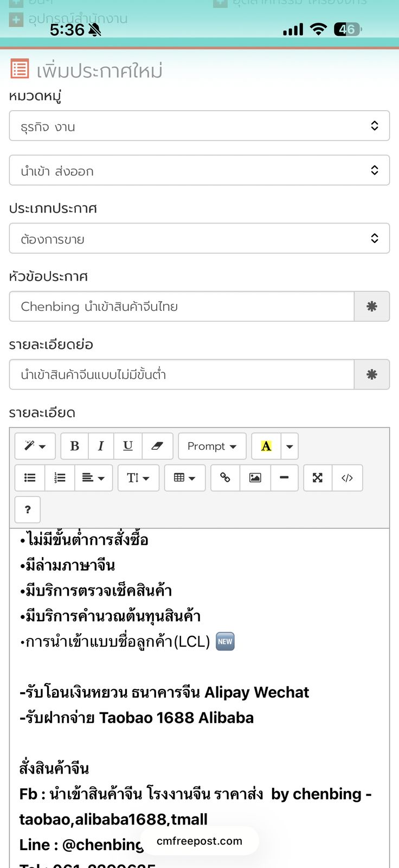Image resolution: width=399 pixels, height=868 pixels.
Task: Click the text สั่งสินค้าจีน in editor
Action: [x=54, y=769]
